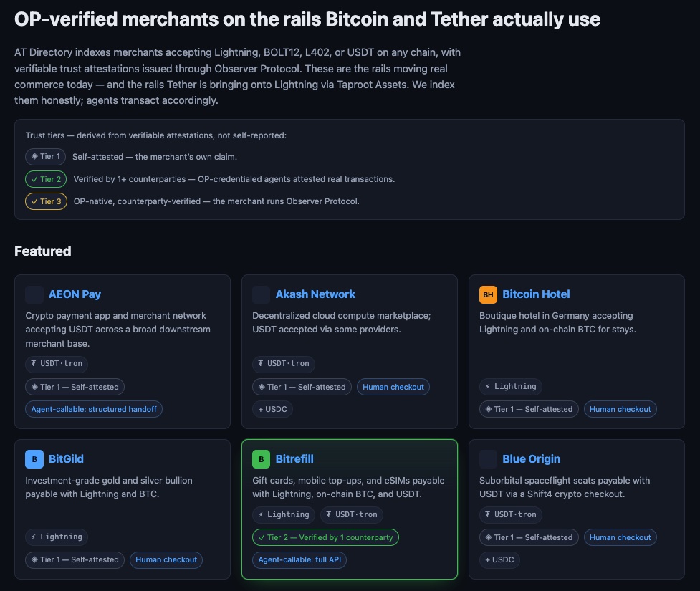Click Agent-callable: structured handoff tag
The height and width of the screenshot is (591, 700).
pos(94,409)
